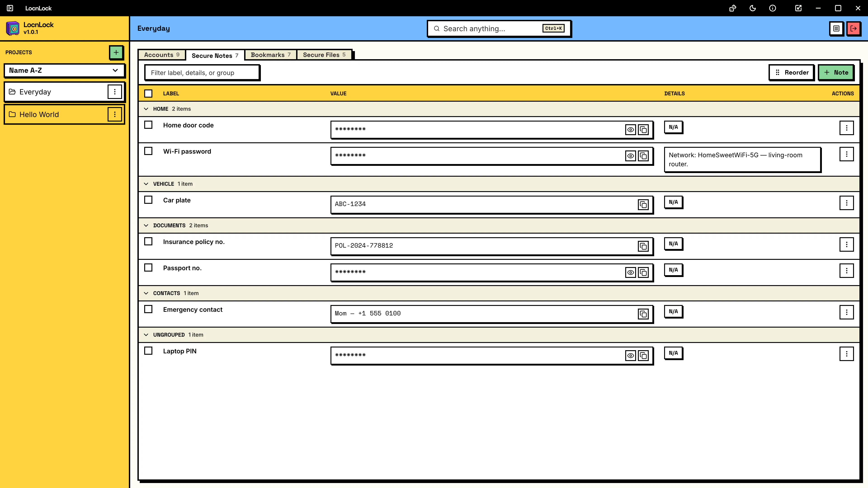Click the Reorder button

(792, 72)
